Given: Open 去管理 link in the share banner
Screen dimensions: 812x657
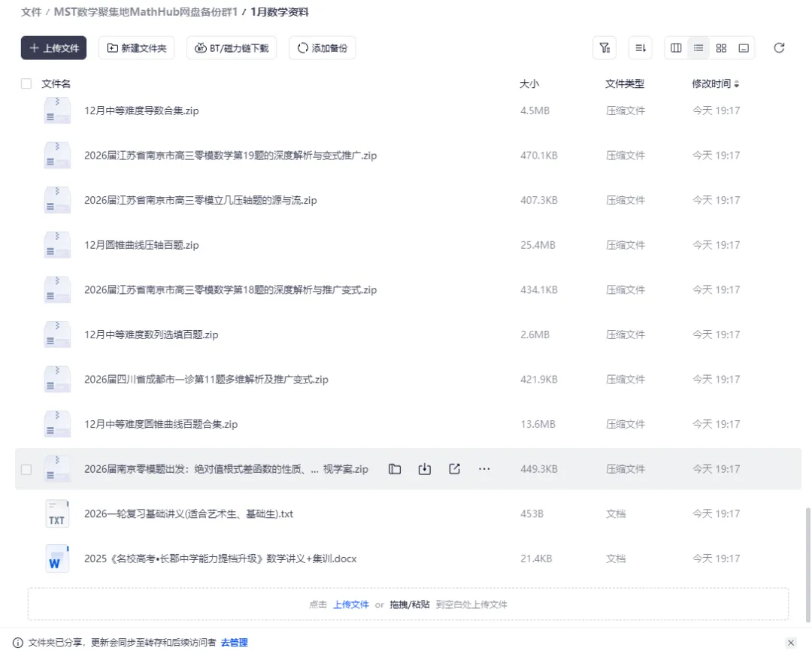Looking at the screenshot, I should point(234,643).
